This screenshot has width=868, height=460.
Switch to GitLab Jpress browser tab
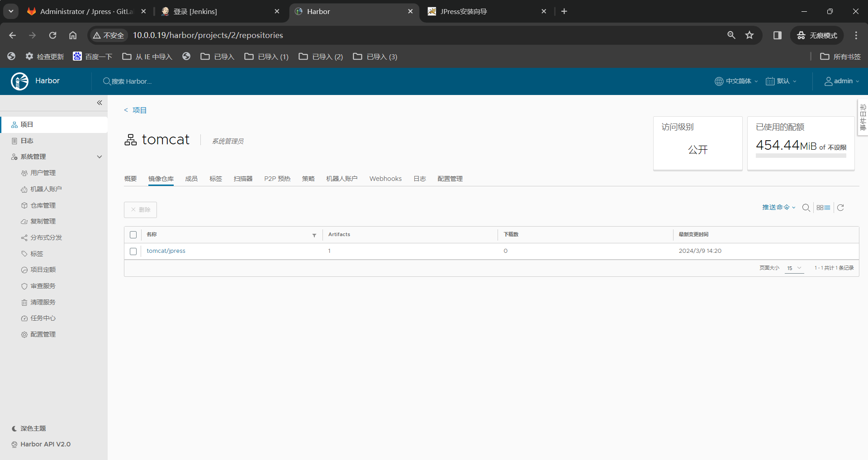[86, 11]
